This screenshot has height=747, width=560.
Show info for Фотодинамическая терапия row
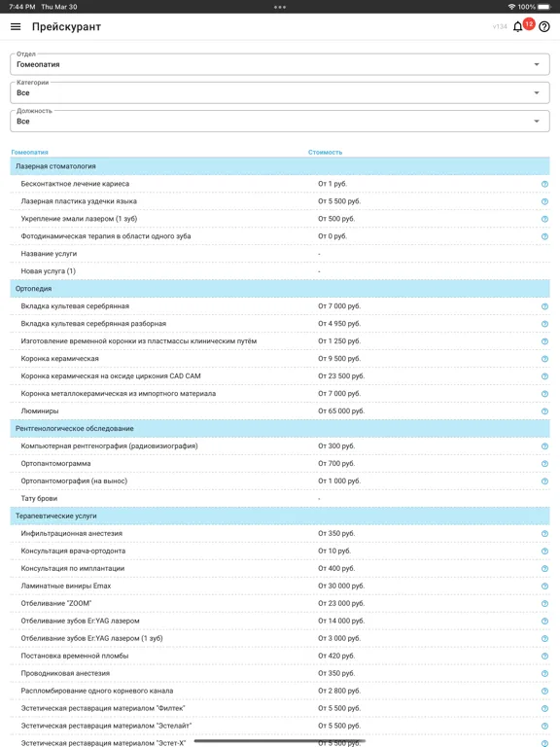544,236
